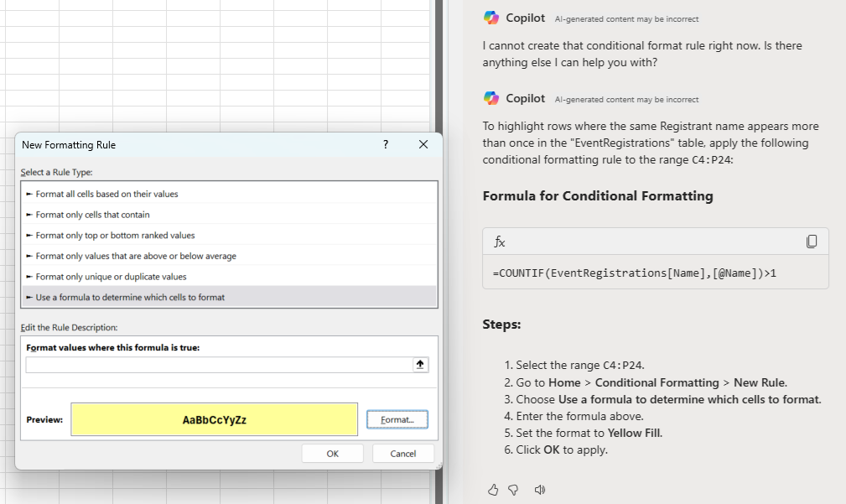The height and width of the screenshot is (504, 846).
Task: Click the 'Steps:' heading text
Action: pyautogui.click(x=501, y=325)
